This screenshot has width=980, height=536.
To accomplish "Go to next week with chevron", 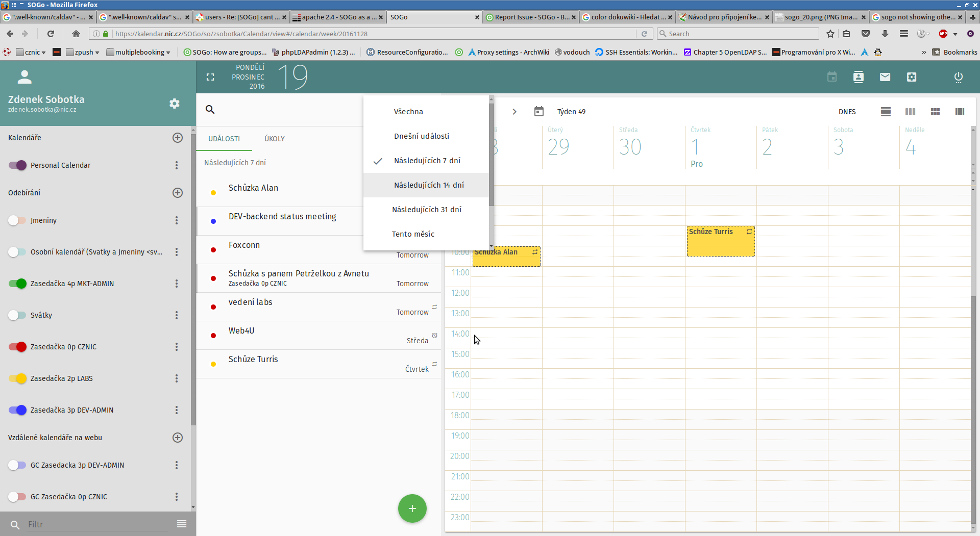I will 514,112.
